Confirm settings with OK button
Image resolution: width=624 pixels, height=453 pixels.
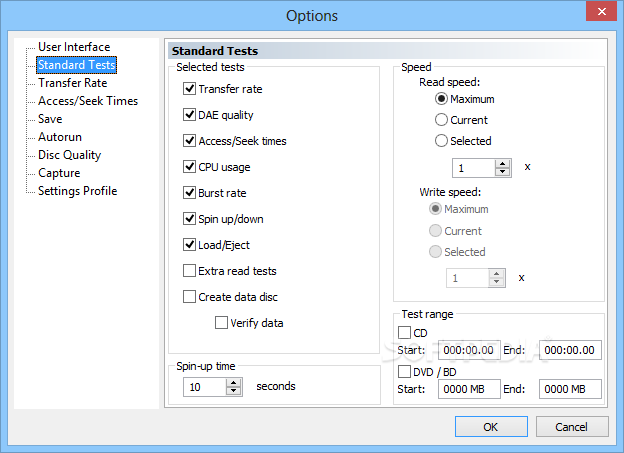pos(491,427)
